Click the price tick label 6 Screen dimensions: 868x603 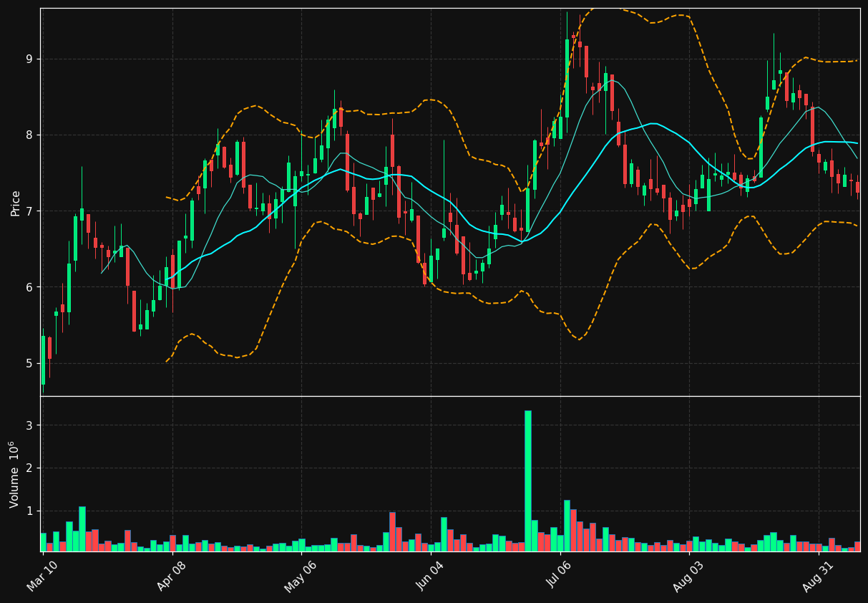(31, 287)
